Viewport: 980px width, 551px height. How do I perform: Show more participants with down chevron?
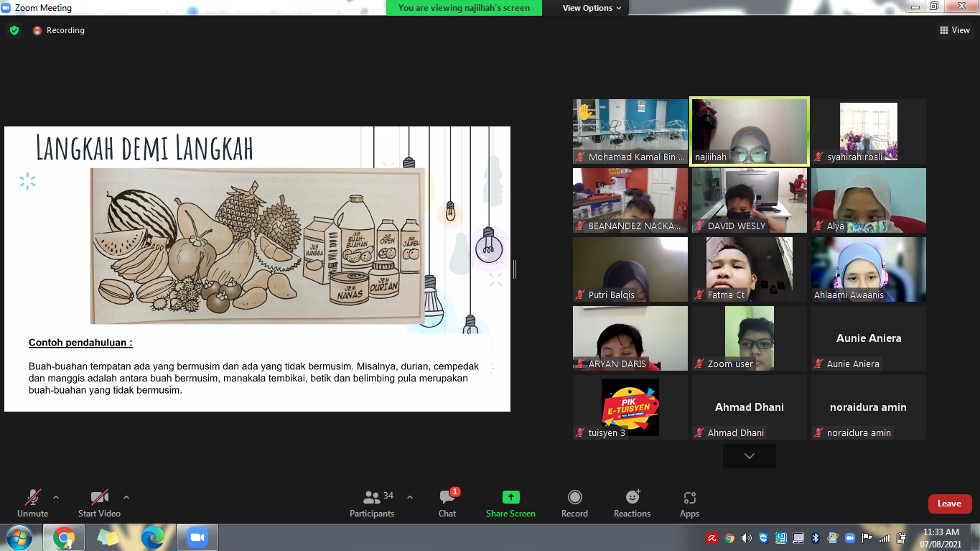click(x=749, y=456)
